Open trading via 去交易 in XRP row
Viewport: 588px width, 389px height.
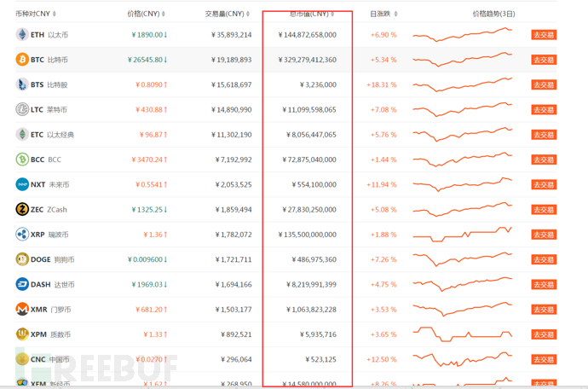click(544, 235)
